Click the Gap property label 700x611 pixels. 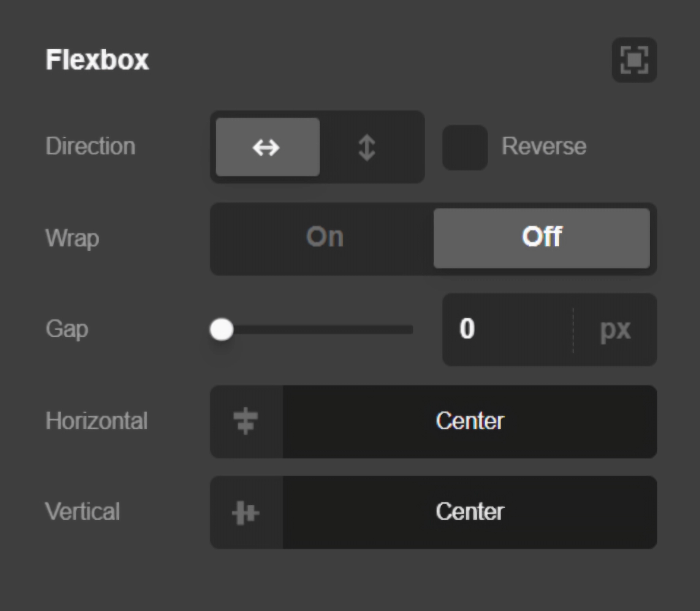tap(67, 329)
